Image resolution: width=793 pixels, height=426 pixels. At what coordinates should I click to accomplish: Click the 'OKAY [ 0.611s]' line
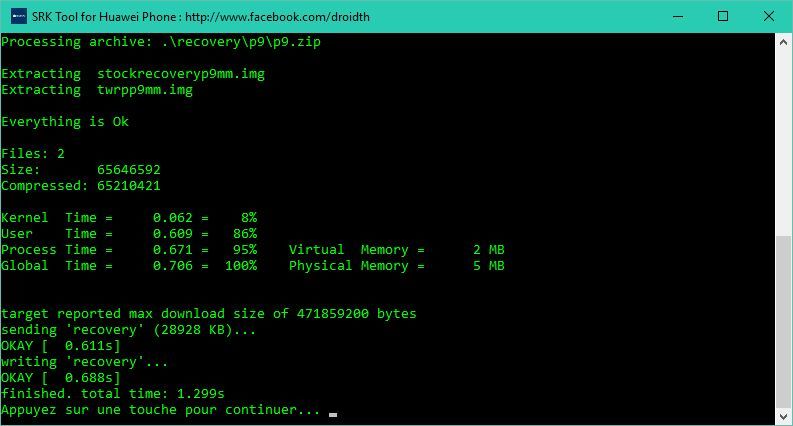[x=61, y=346]
